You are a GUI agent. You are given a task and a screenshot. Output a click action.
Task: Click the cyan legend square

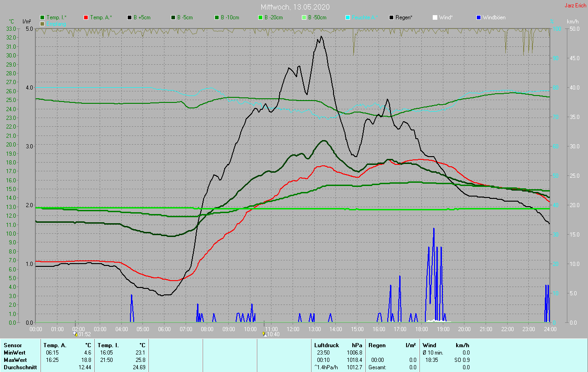(x=348, y=17)
